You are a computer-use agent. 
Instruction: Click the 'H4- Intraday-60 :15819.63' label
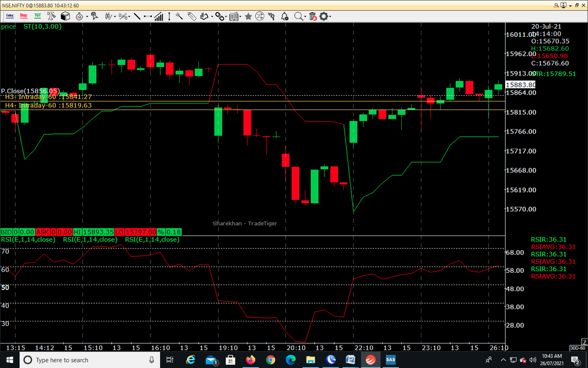click(x=49, y=105)
